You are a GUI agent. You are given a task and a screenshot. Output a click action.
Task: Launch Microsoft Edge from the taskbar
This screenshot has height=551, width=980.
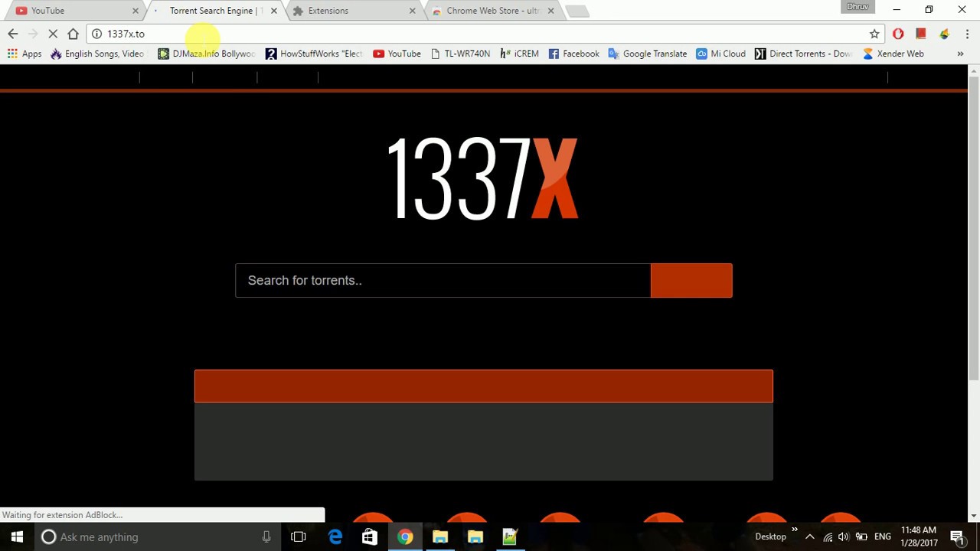point(335,536)
